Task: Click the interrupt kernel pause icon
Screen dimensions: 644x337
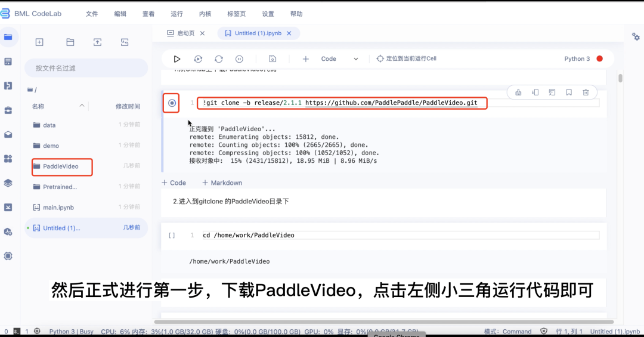Action: 239,59
